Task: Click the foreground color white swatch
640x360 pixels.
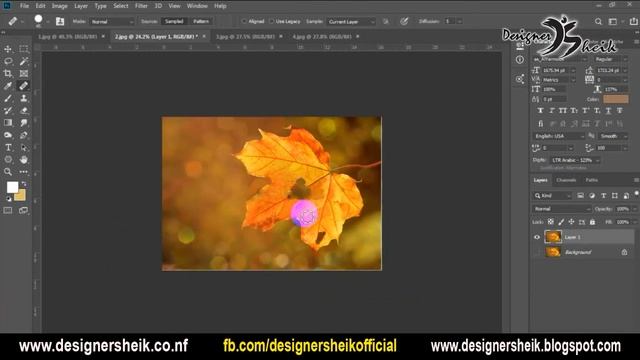Action: 12,187
